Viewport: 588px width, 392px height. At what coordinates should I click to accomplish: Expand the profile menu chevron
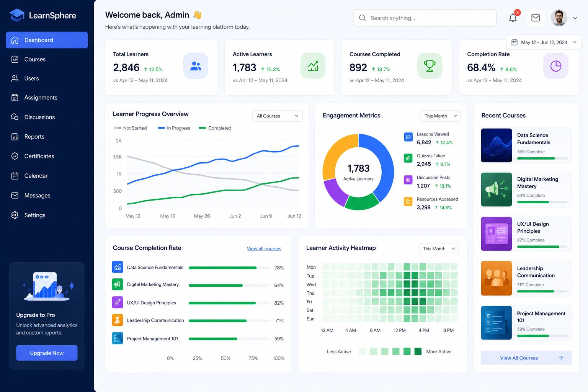coord(575,18)
